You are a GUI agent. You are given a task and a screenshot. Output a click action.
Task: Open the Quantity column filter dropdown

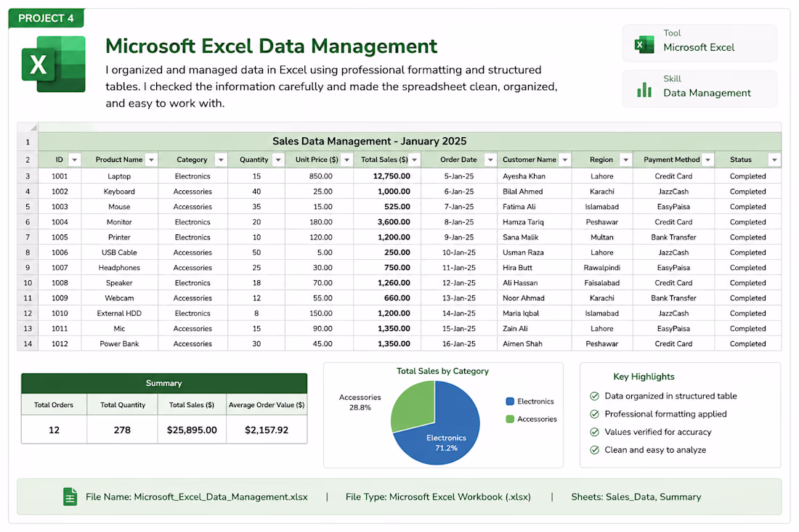pyautogui.click(x=278, y=160)
